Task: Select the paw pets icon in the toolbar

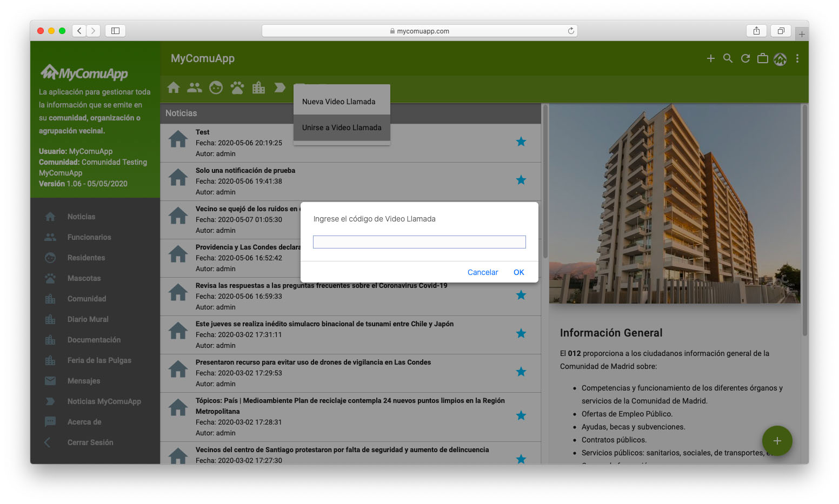Action: tap(237, 88)
